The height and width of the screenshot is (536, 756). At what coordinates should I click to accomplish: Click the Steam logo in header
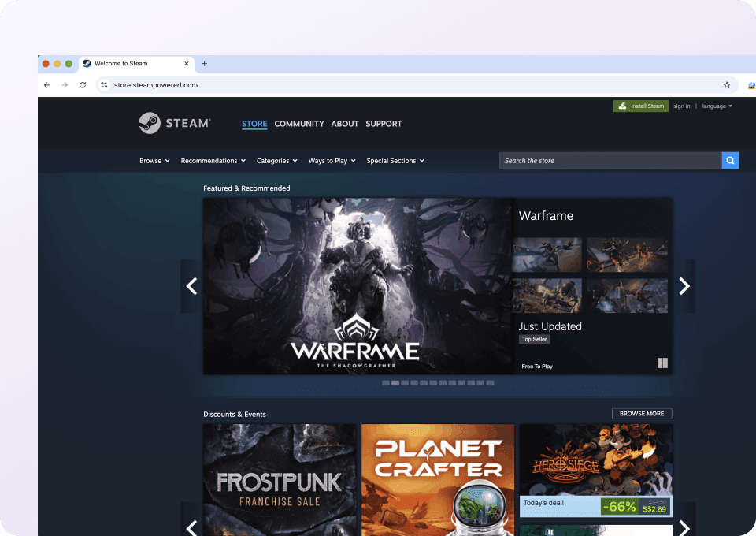tap(174, 123)
